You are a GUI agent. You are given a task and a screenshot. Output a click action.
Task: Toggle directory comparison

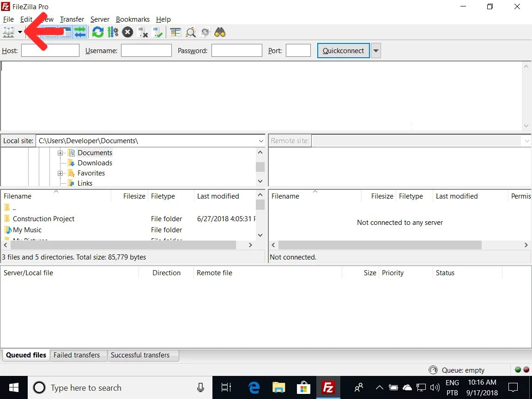pyautogui.click(x=190, y=32)
